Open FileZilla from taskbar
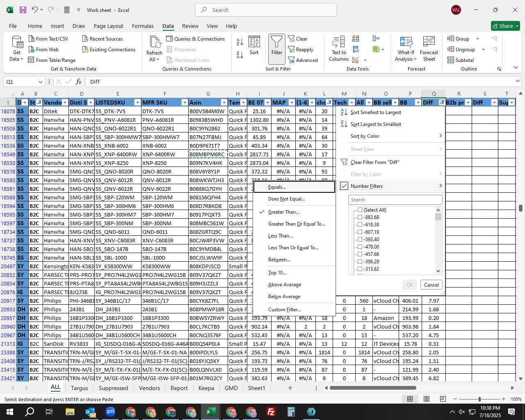Screen dimensions: 525x420 pos(271,412)
